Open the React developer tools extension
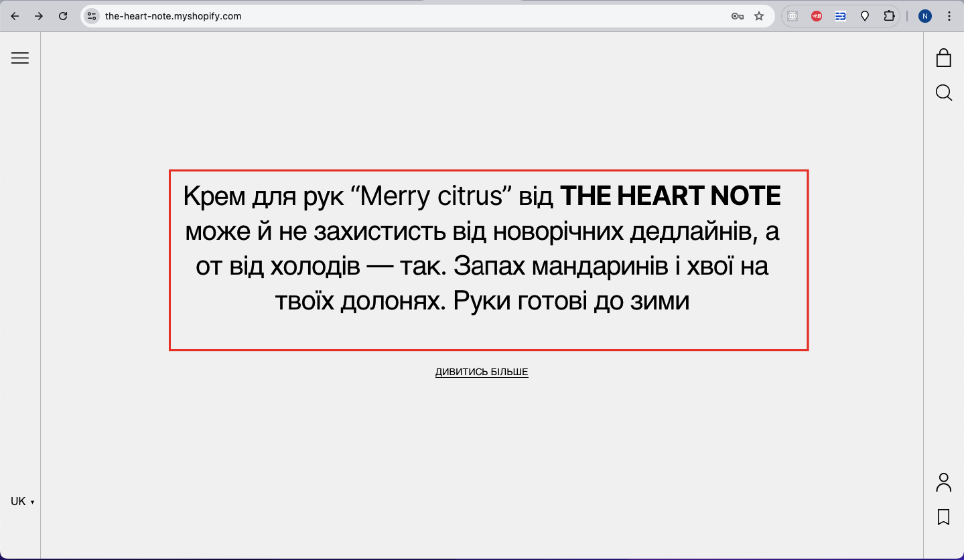The width and height of the screenshot is (964, 560). tap(793, 16)
